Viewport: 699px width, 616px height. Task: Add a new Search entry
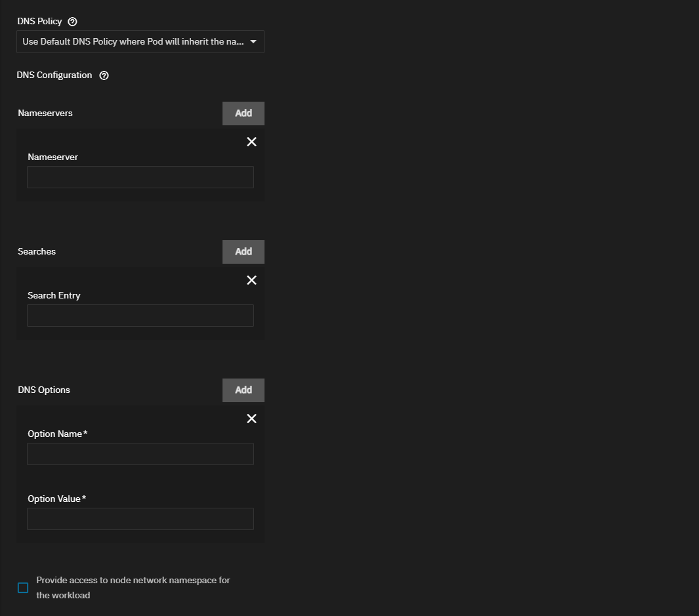click(243, 251)
